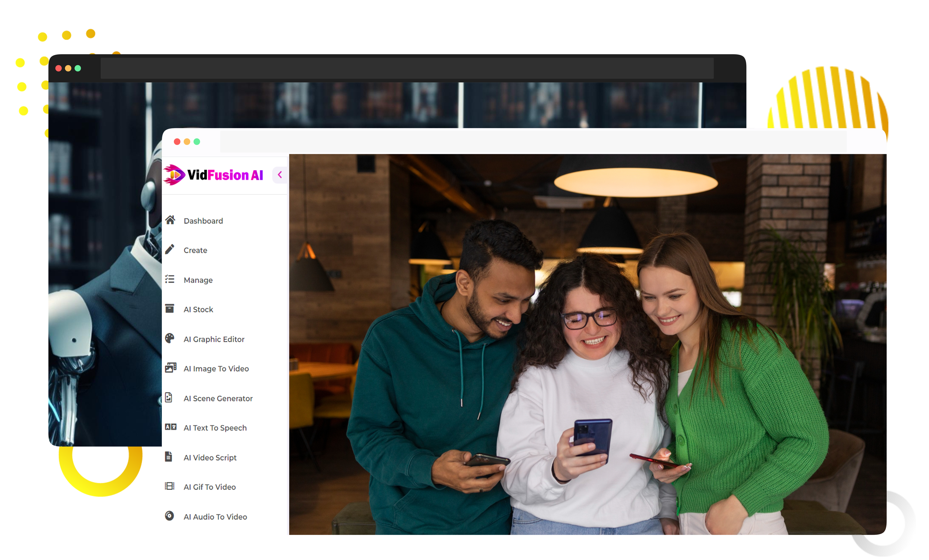
Task: Click the AI Video Script document icon
Action: tap(169, 456)
